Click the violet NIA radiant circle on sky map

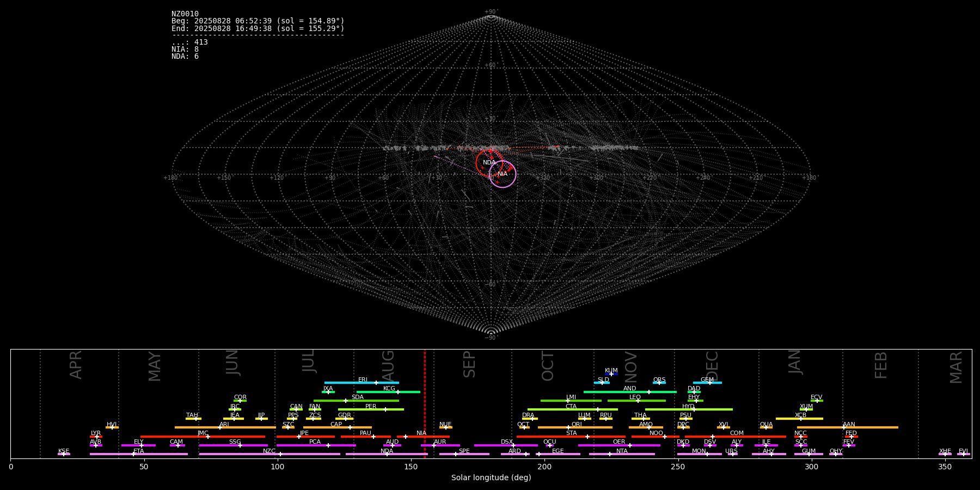(503, 174)
